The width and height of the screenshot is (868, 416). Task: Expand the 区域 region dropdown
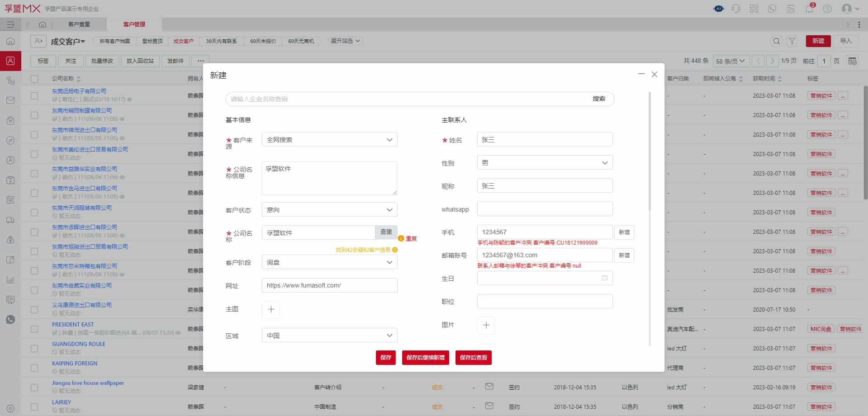(329, 336)
